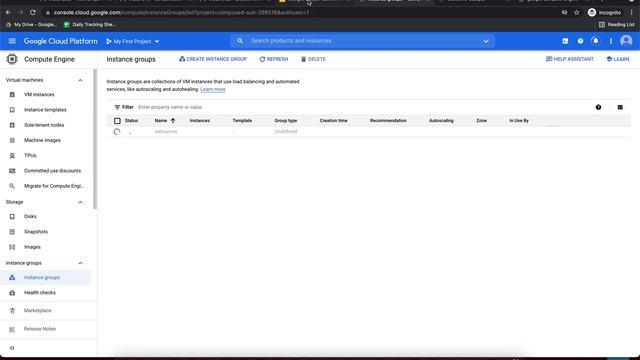Open the Daily Tracking Sheet bookmark

tap(90, 24)
